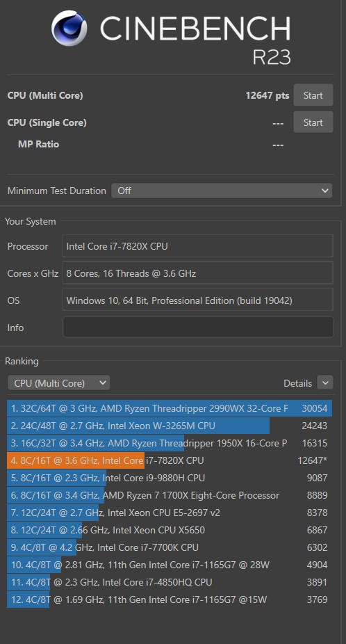Click the 12647 pts multi core score
The image size is (346, 644).
[267, 96]
